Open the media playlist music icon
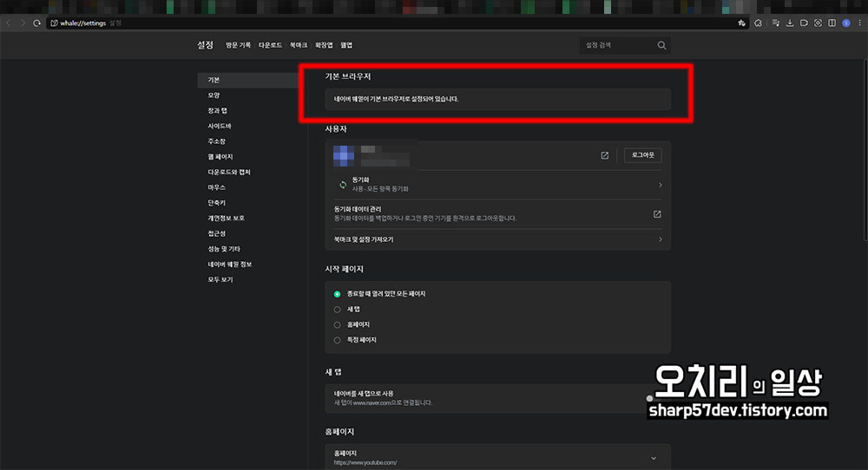The image size is (868, 470). (x=775, y=23)
